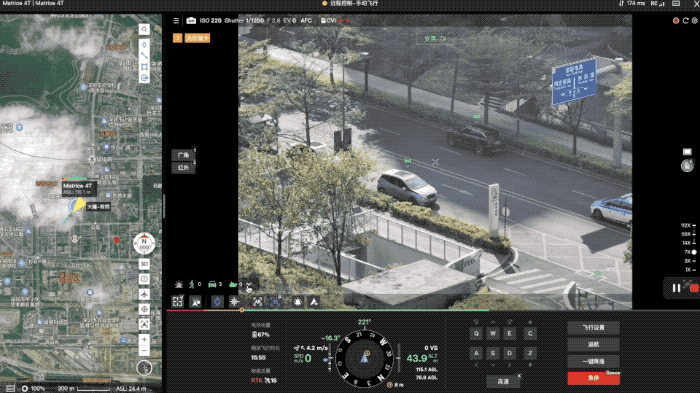
Task: Click the boat count icon
Action: click(233, 284)
